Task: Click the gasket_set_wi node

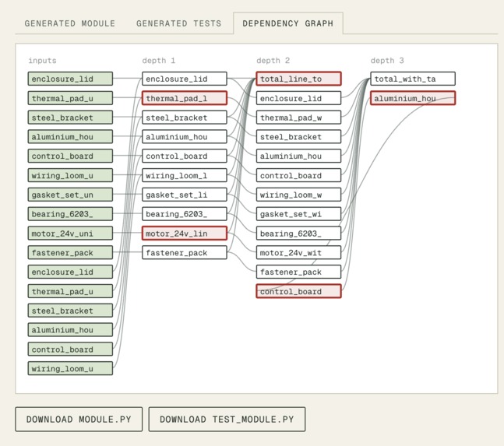Action: [298, 214]
